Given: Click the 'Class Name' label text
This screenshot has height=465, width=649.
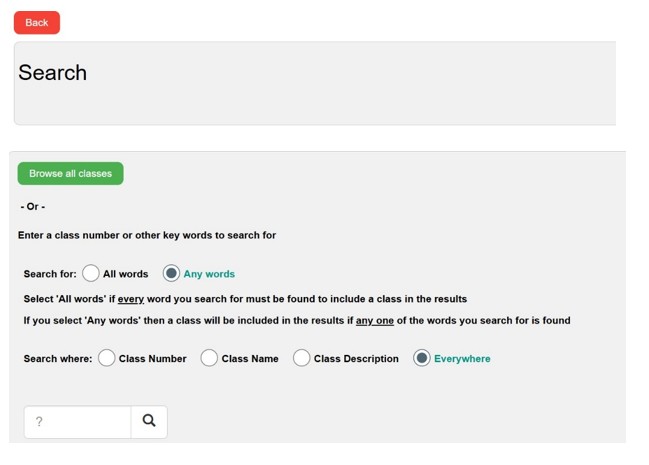Looking at the screenshot, I should [250, 359].
